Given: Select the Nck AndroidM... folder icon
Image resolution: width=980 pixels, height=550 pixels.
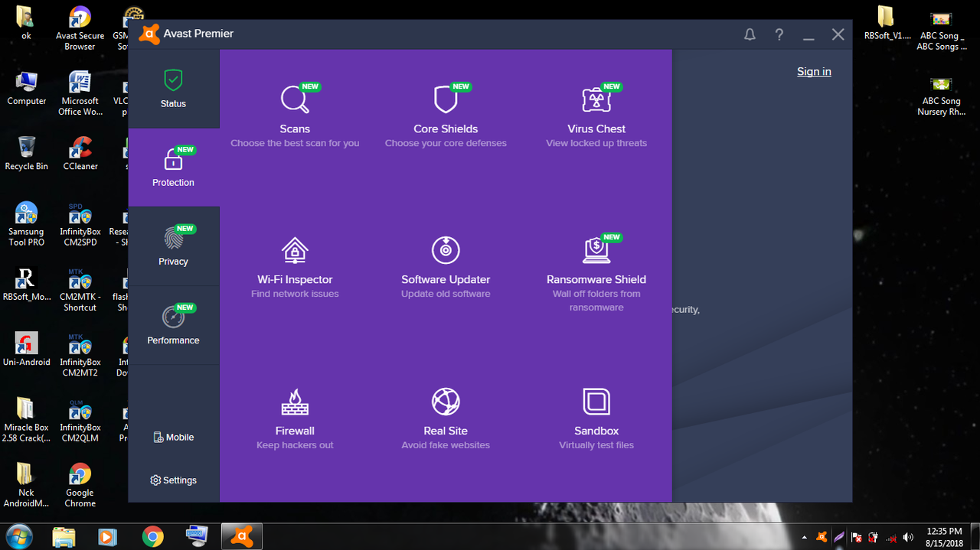Looking at the screenshot, I should (x=26, y=485).
